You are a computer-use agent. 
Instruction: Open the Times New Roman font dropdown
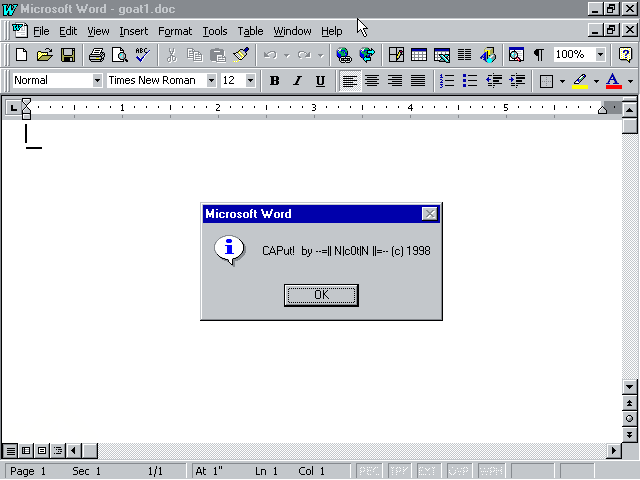[211, 80]
